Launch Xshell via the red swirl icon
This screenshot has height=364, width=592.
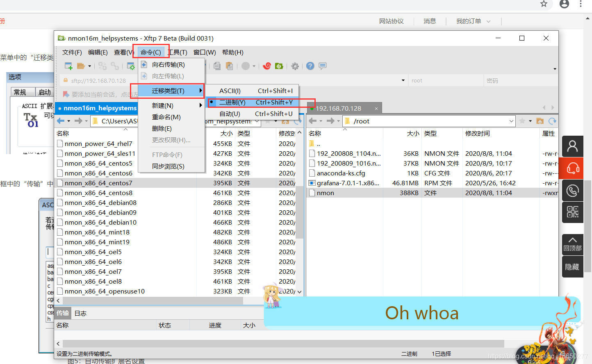267,66
